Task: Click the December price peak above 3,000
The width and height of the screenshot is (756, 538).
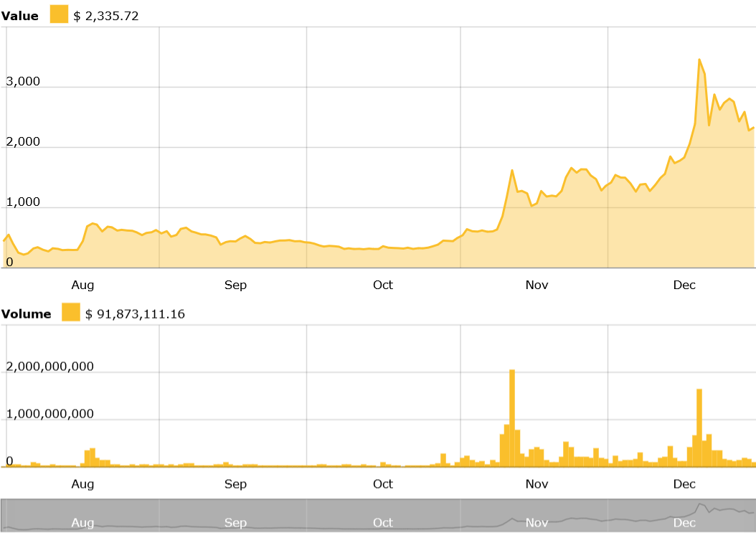Action: point(699,60)
